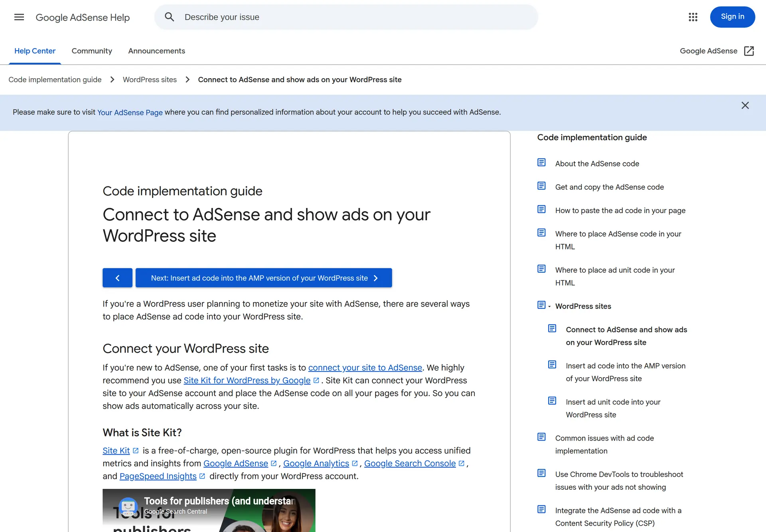Open Get and copy the AdSense code article

[610, 187]
